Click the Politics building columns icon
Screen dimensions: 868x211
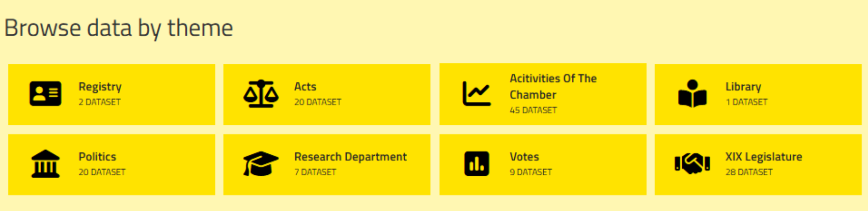pos(45,164)
